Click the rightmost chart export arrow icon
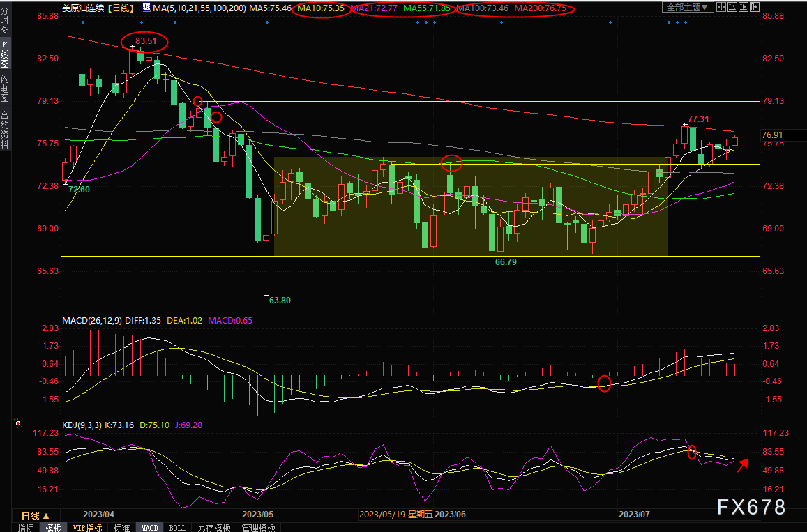This screenshot has height=532, width=807. (x=755, y=7)
